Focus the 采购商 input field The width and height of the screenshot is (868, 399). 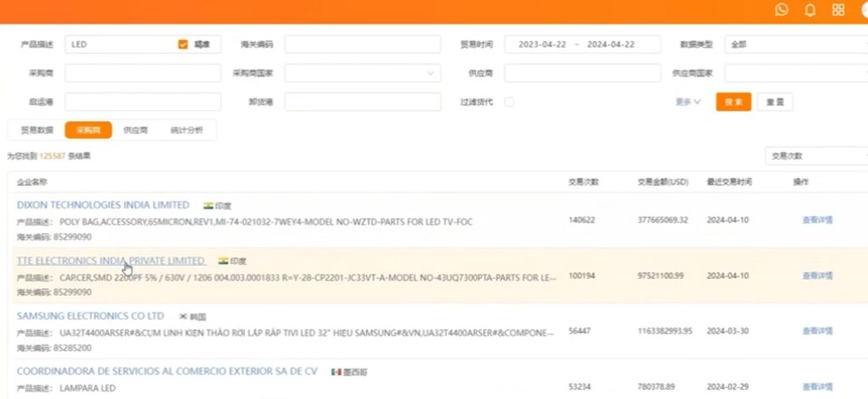click(142, 73)
